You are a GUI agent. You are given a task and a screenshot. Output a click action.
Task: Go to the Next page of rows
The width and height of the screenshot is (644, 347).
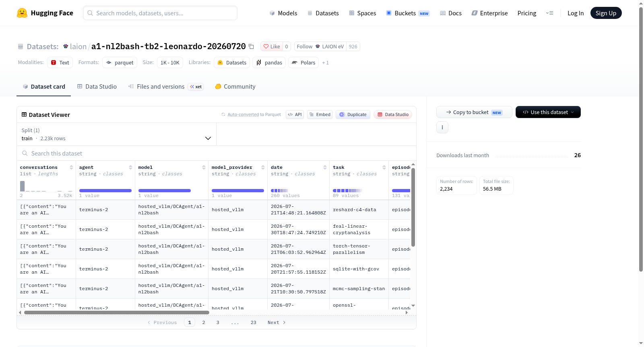pos(277,322)
